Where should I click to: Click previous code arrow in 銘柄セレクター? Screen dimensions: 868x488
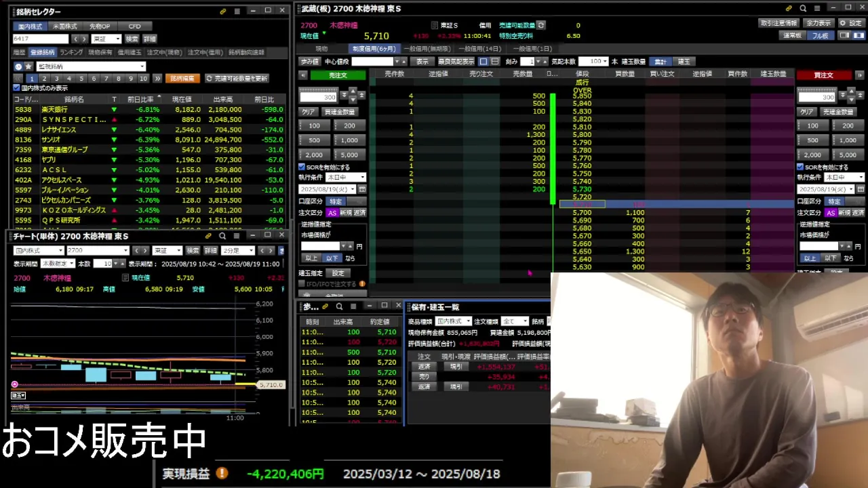point(75,39)
